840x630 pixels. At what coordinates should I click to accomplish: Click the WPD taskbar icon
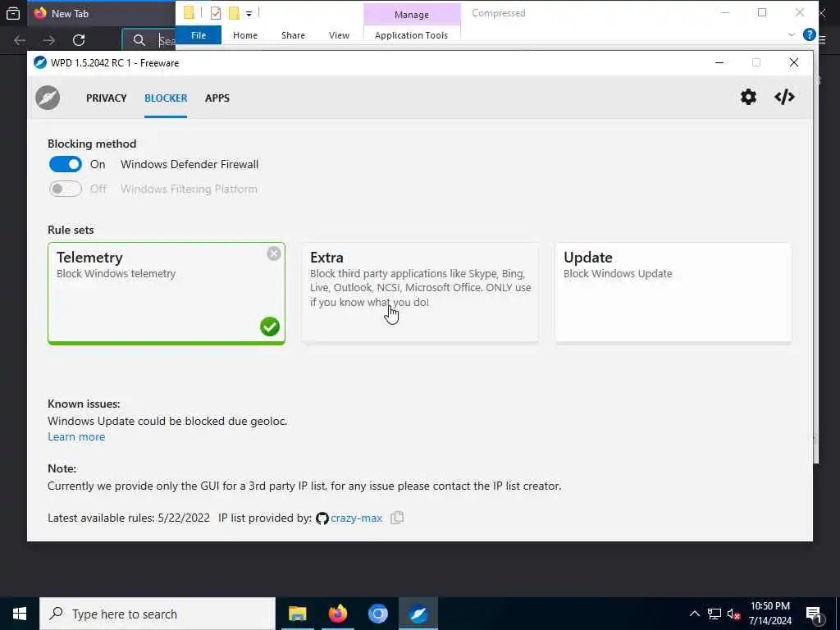[x=418, y=614]
